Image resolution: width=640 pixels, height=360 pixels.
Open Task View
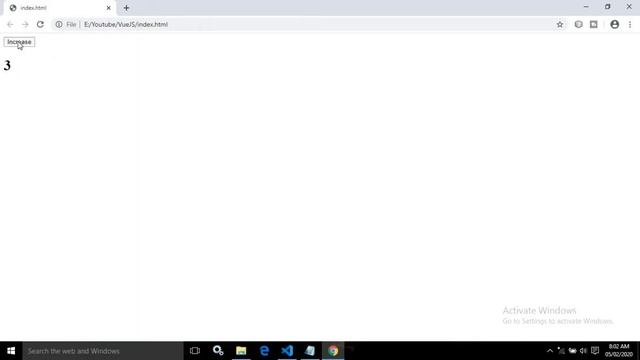(x=195, y=351)
